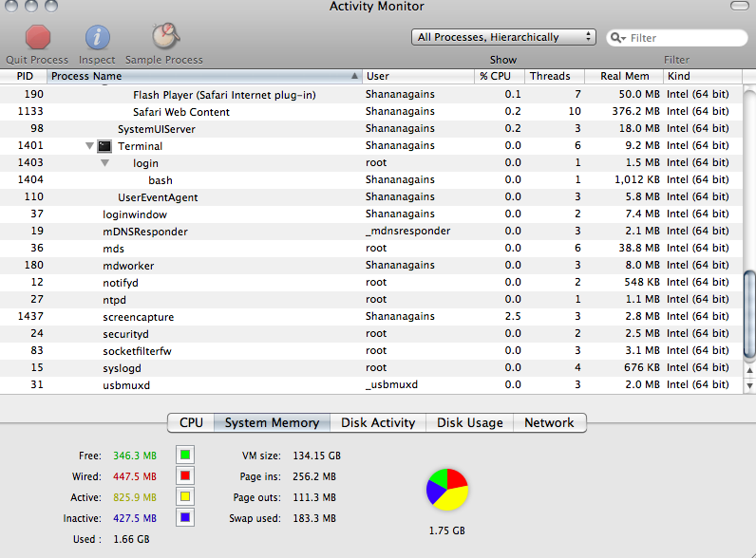Click the 183.3 MB Swap used value

[x=314, y=518]
